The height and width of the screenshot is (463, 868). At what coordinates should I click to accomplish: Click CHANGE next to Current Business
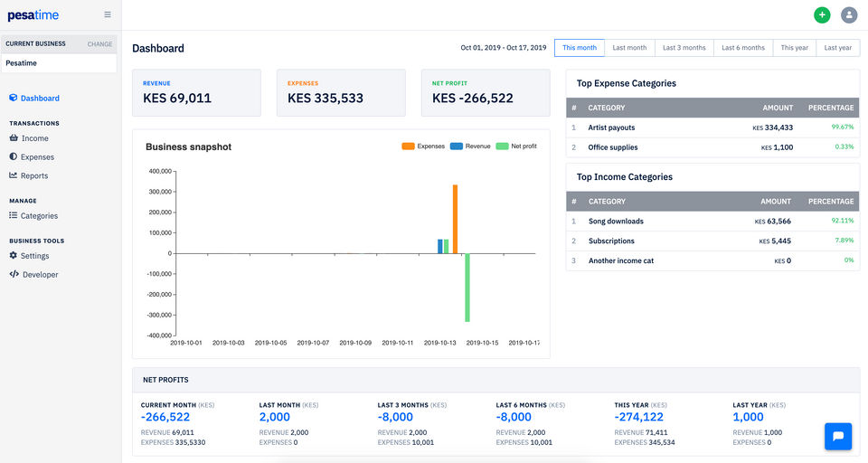coord(99,43)
